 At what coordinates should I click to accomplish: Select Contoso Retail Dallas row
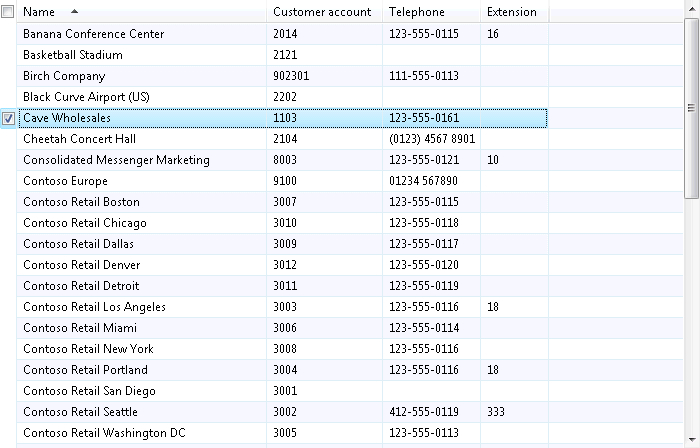350,244
